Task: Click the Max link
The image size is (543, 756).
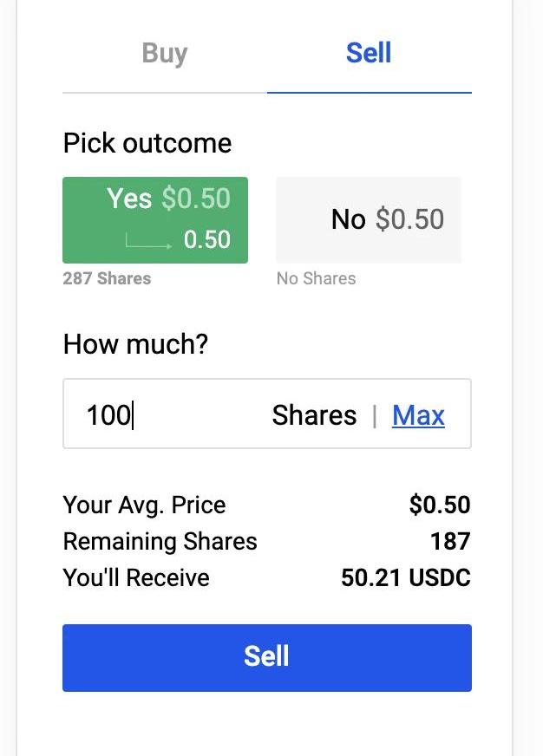Action: 418,415
